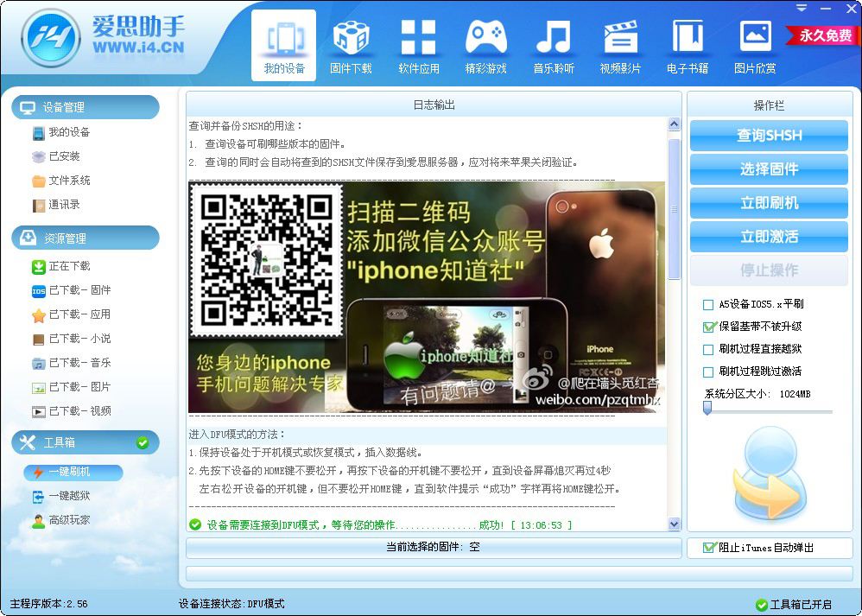Click the green success check in log
This screenshot has height=616, width=862.
pyautogui.click(x=195, y=525)
